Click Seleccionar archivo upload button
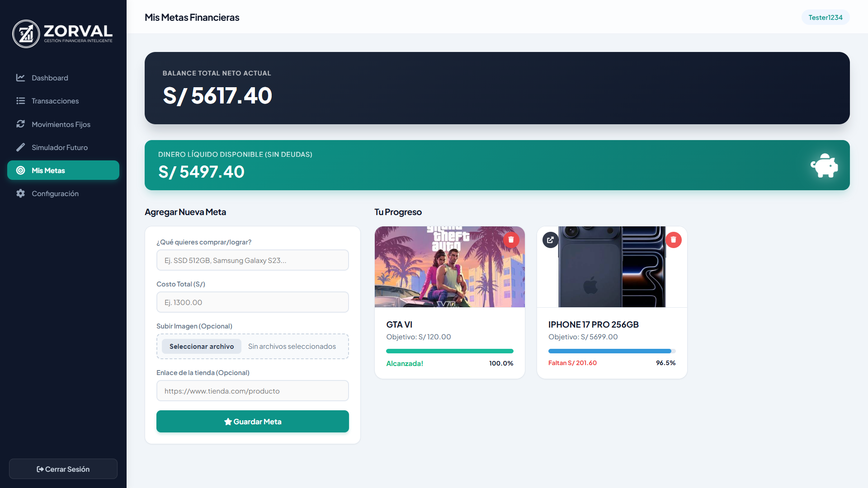This screenshot has width=868, height=488. pos(202,347)
